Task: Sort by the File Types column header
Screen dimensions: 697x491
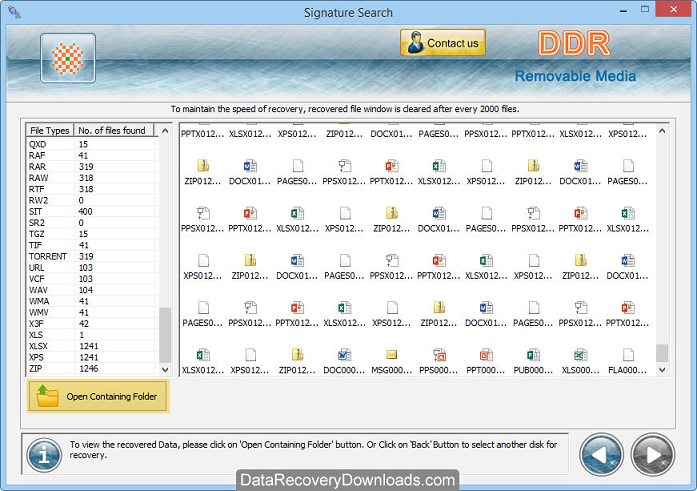Action: (x=49, y=130)
